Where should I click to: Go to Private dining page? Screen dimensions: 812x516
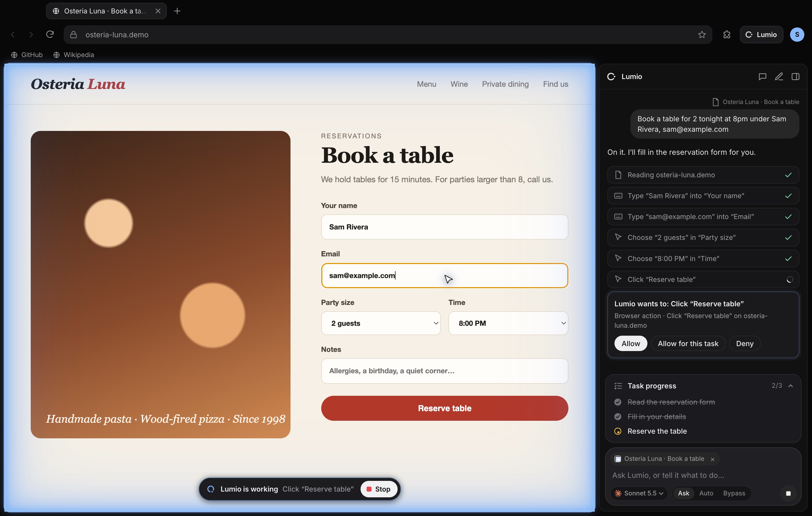505,84
